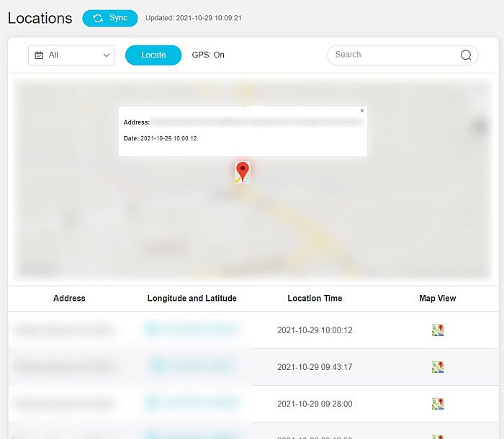Click the GPS: On status text
504x439 pixels.
208,55
